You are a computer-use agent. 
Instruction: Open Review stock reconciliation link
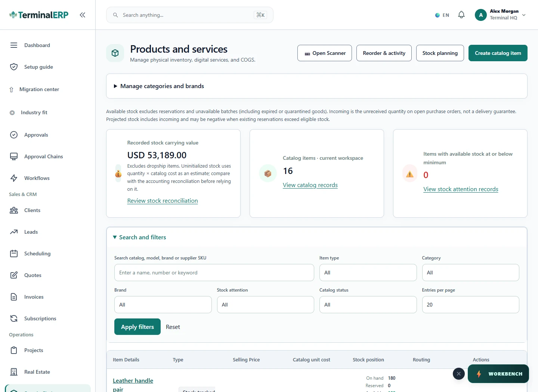[163, 201]
